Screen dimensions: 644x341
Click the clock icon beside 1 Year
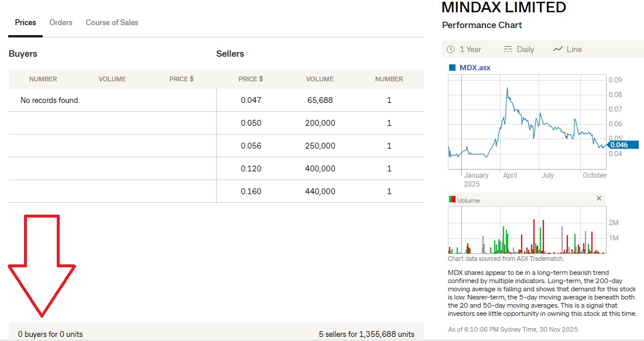pyautogui.click(x=450, y=49)
